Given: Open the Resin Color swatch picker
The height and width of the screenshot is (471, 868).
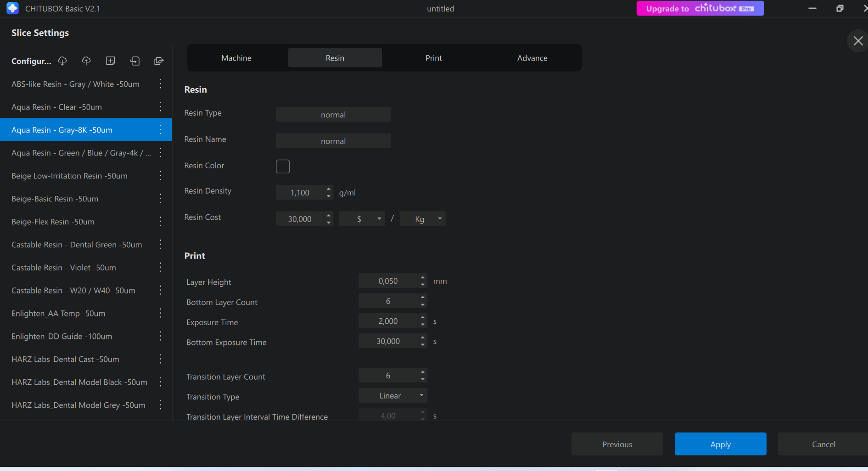Looking at the screenshot, I should coord(283,166).
